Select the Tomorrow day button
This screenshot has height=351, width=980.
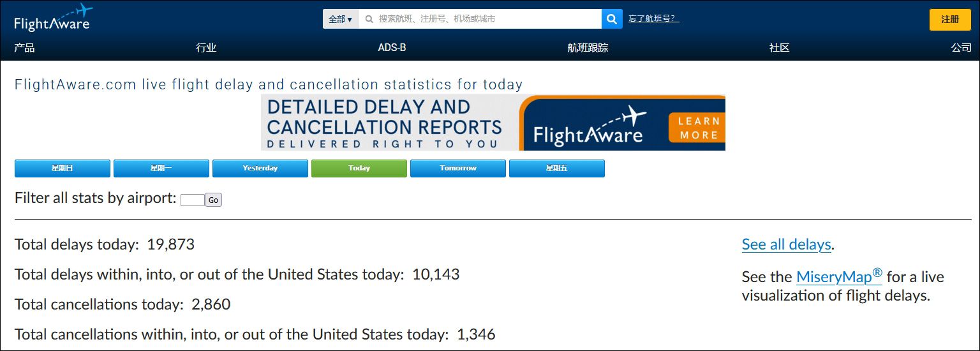tap(458, 168)
